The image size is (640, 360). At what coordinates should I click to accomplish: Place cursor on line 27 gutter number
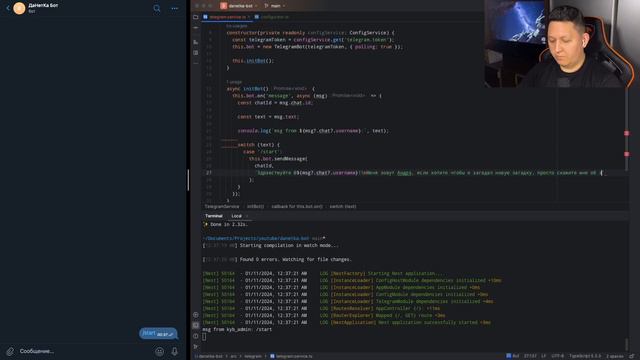tap(209, 173)
